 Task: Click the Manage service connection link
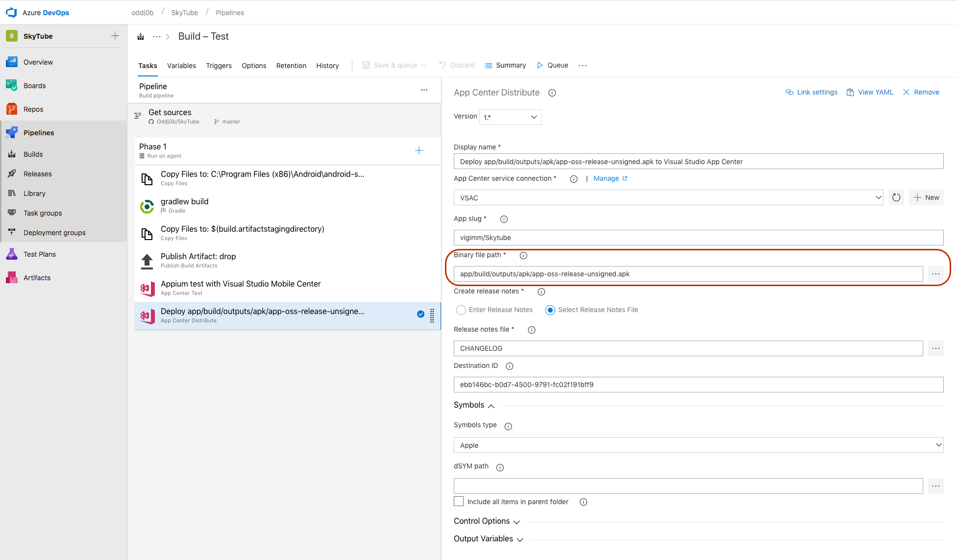point(605,178)
